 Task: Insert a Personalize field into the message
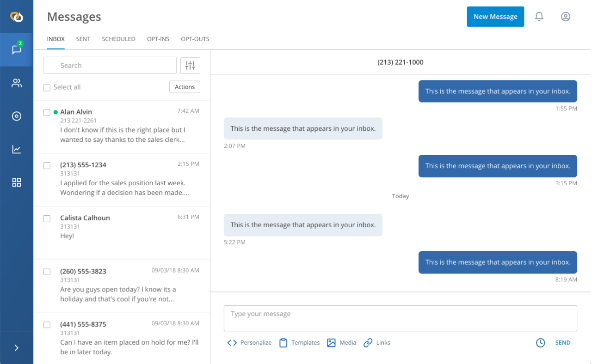(x=249, y=342)
